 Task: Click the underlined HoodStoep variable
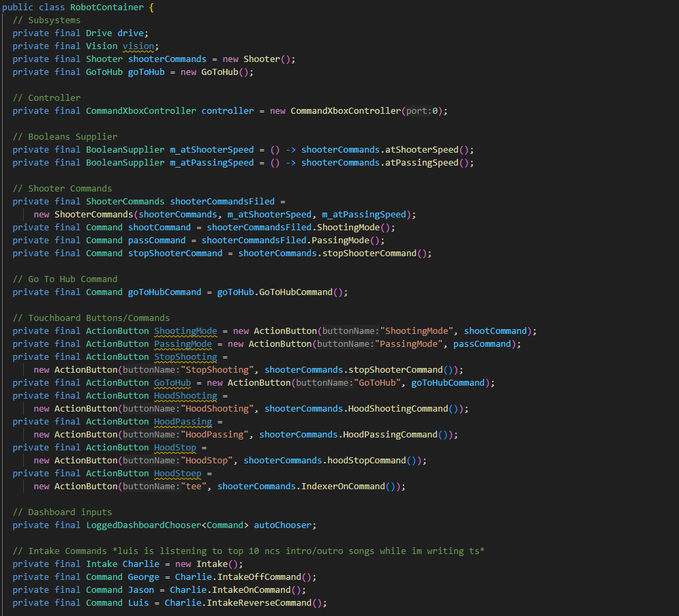[177, 474]
